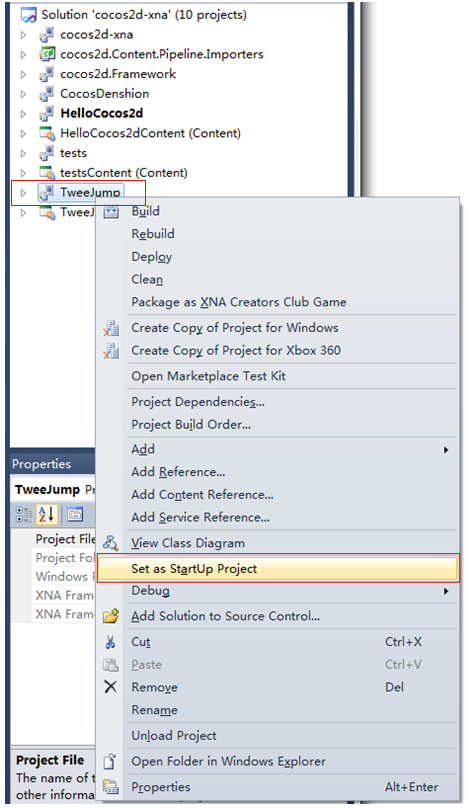Viewport: 470px width, 808px height.
Task: Click the Add Solution to Source Control folder icon
Action: [111, 616]
